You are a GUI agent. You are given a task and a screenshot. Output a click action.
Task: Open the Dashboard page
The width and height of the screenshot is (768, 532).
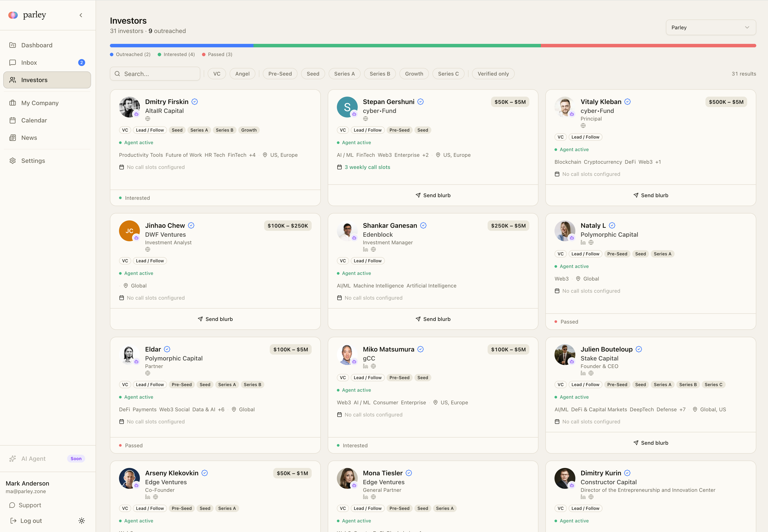pos(47,45)
